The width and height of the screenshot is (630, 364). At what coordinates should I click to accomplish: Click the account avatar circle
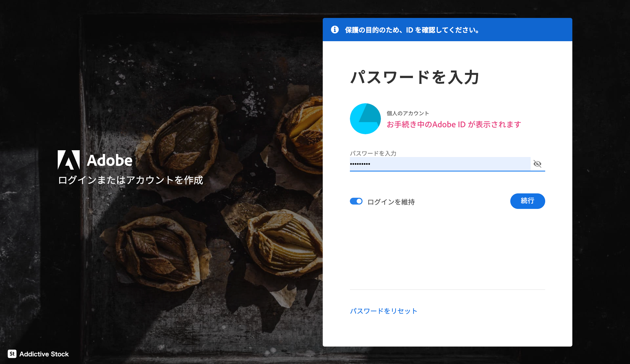coord(365,119)
